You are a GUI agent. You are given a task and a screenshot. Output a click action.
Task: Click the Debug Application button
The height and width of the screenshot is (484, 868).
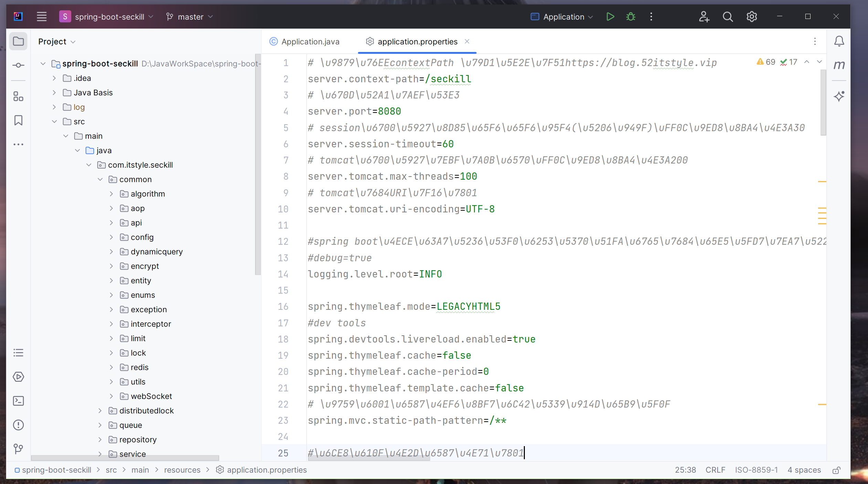click(631, 16)
